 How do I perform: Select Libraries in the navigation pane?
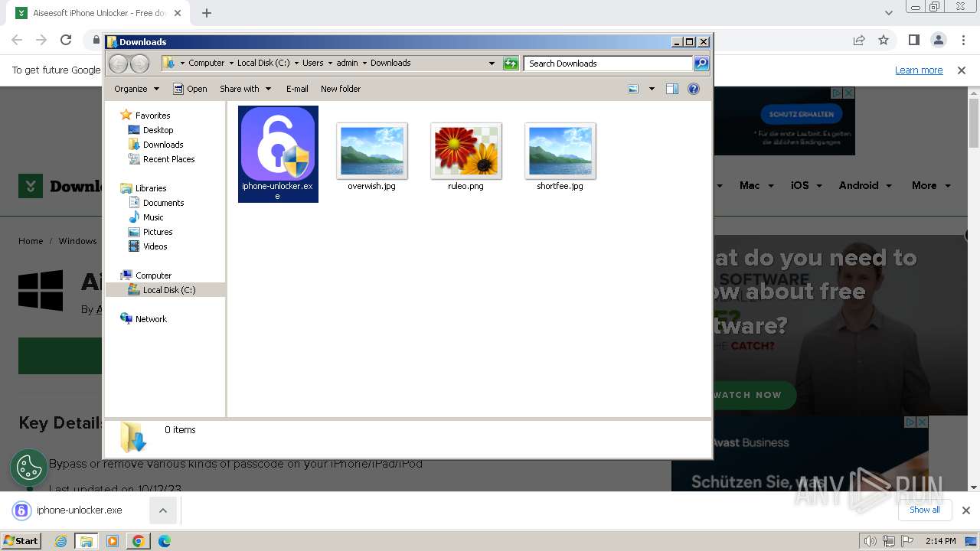151,188
